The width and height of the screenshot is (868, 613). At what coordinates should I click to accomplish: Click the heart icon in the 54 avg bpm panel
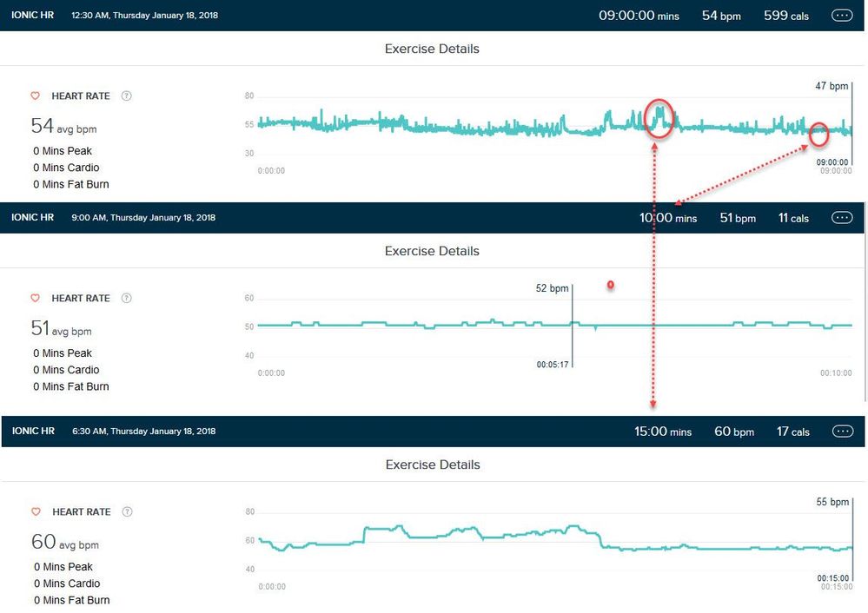tap(36, 96)
